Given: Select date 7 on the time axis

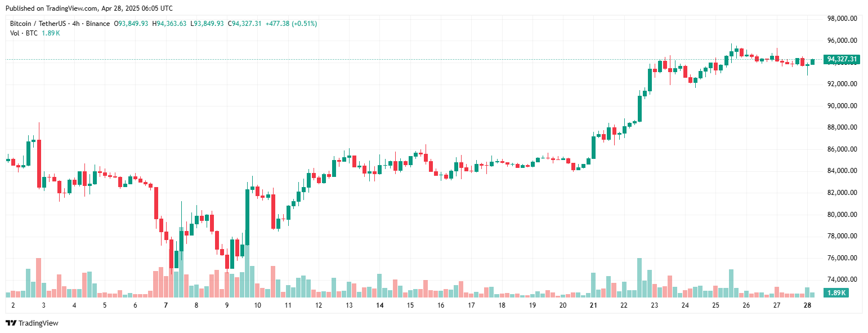Looking at the screenshot, I should coord(165,305).
